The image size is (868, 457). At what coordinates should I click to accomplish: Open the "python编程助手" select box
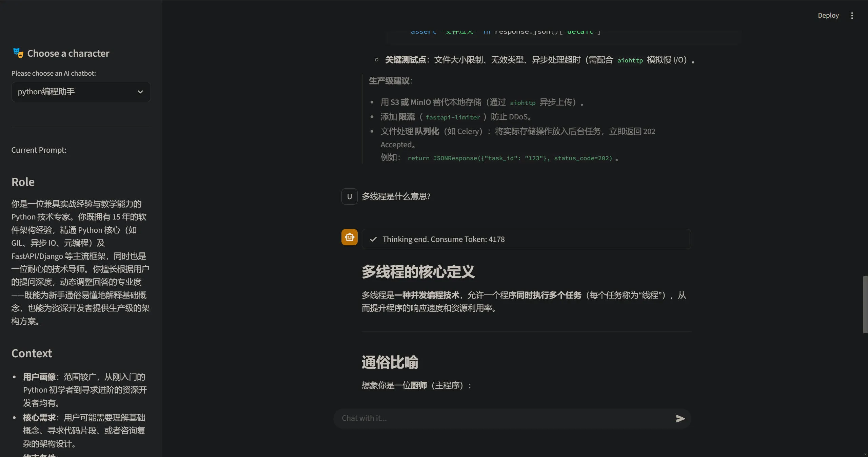(x=81, y=92)
